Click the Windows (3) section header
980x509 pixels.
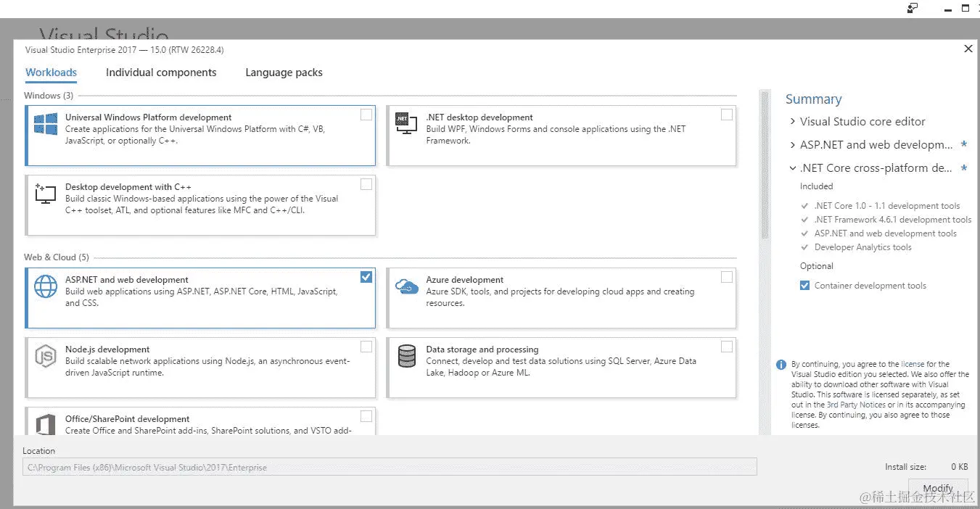click(x=49, y=96)
